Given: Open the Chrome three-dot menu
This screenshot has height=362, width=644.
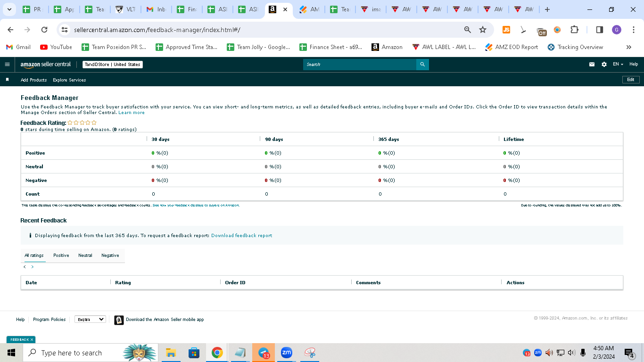Looking at the screenshot, I should pos(634,30).
